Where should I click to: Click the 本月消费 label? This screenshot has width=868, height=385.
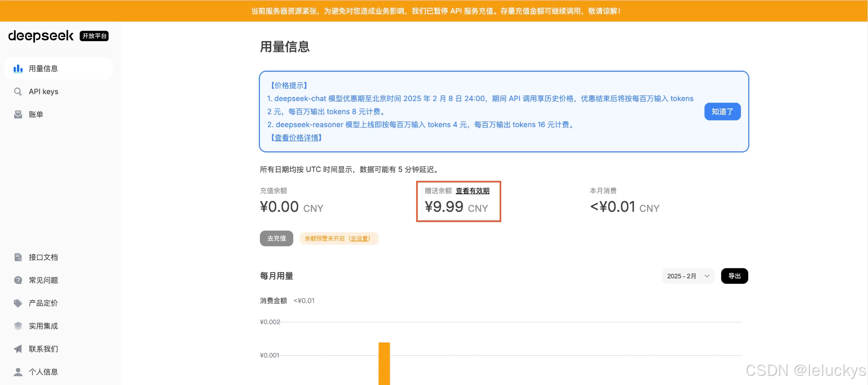point(603,191)
